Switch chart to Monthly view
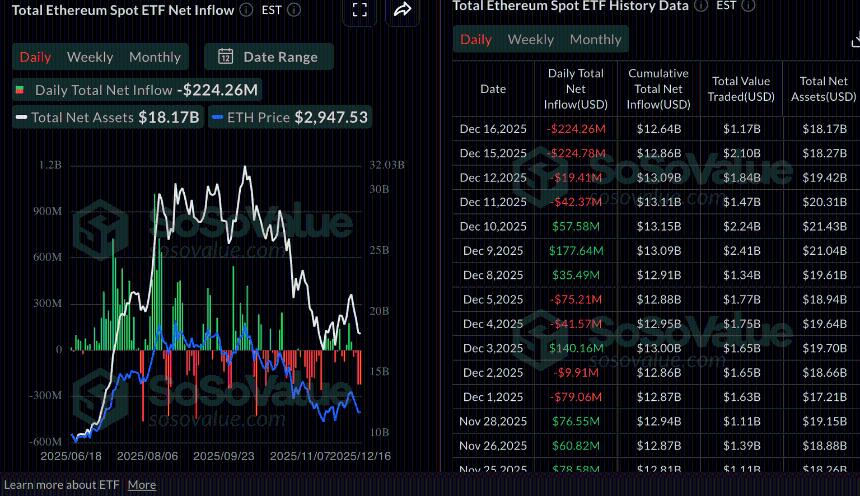Viewport: 860px width, 496px height. [155, 57]
